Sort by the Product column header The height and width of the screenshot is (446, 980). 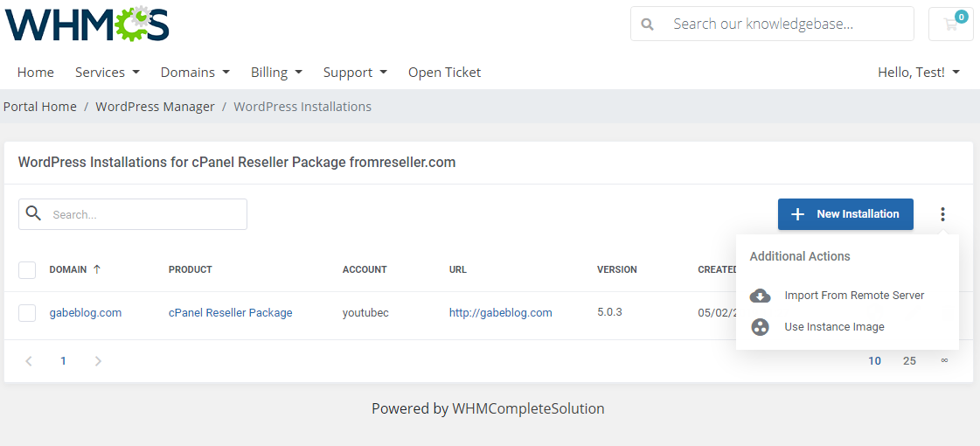pos(190,269)
